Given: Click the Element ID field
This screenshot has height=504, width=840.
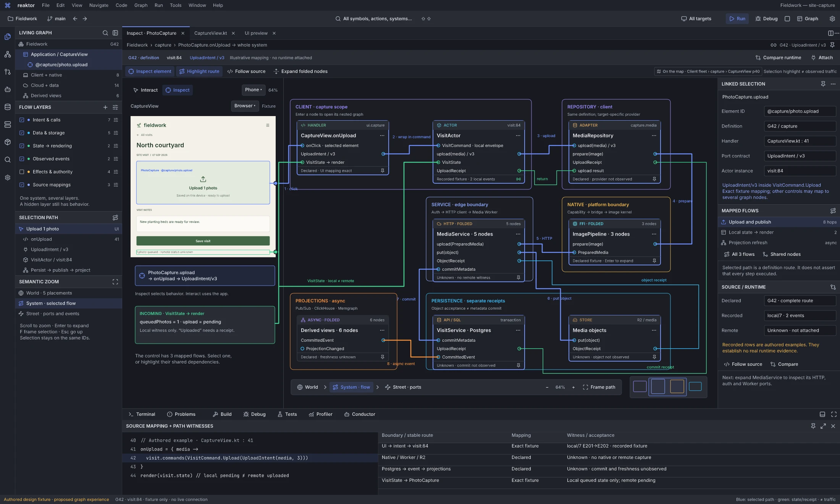Looking at the screenshot, I should coord(800,111).
